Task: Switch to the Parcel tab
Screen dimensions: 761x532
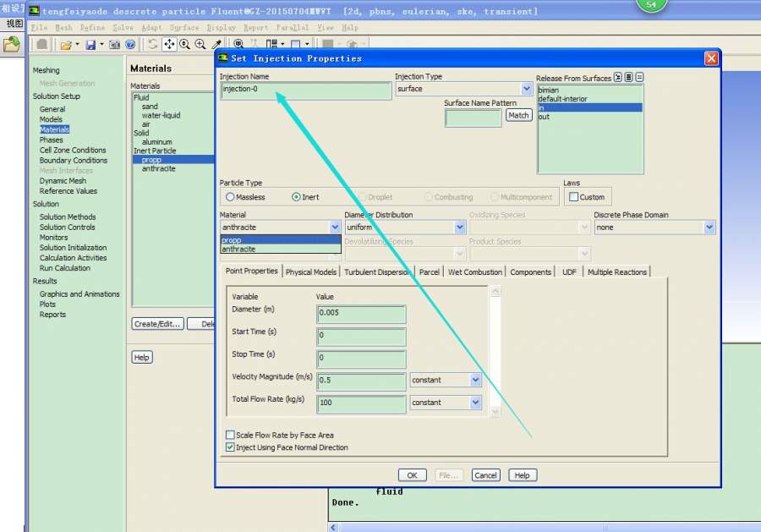Action: 429,272
